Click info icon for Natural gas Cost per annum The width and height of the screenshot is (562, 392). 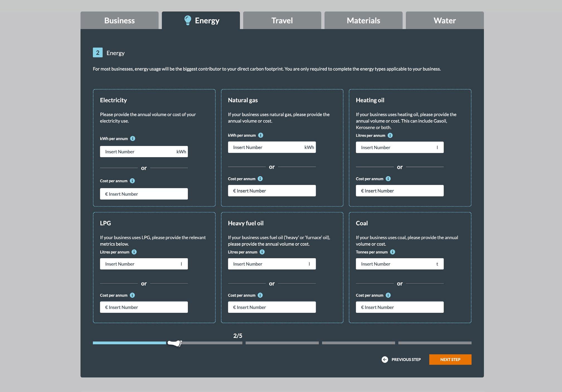click(x=260, y=179)
